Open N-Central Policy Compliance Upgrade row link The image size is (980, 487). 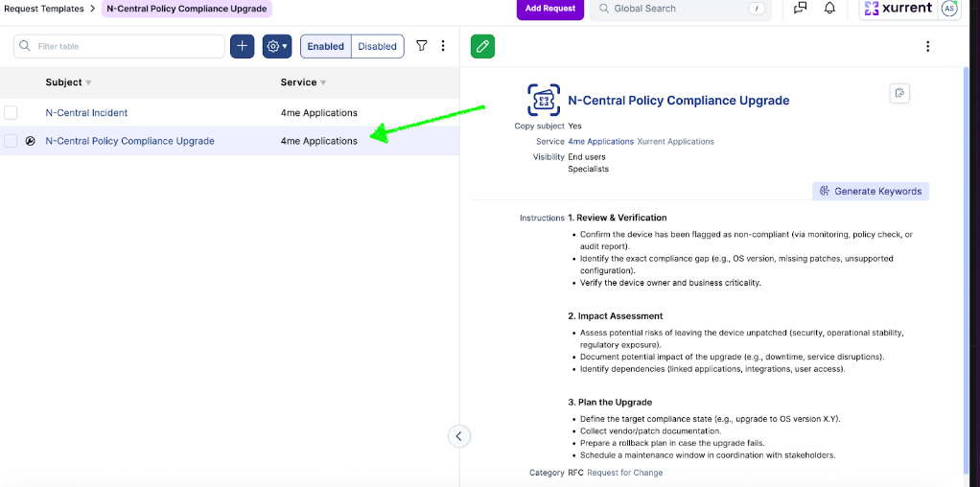click(130, 141)
